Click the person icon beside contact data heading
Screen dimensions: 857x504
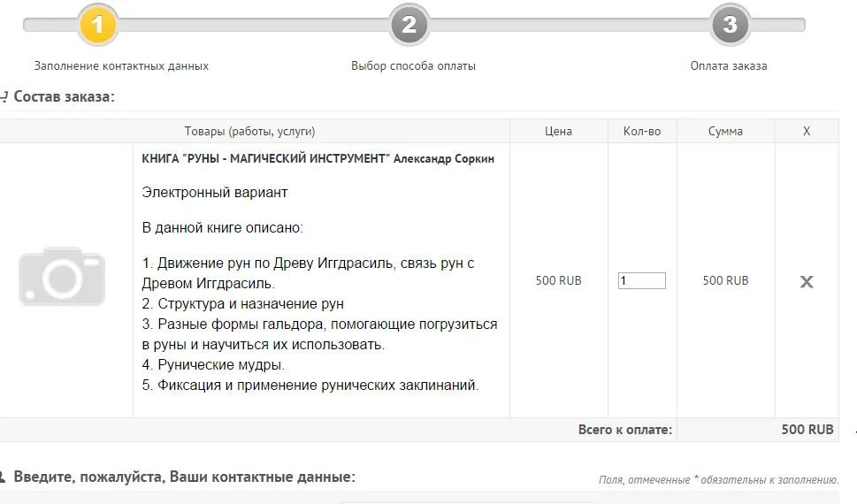point(4,477)
